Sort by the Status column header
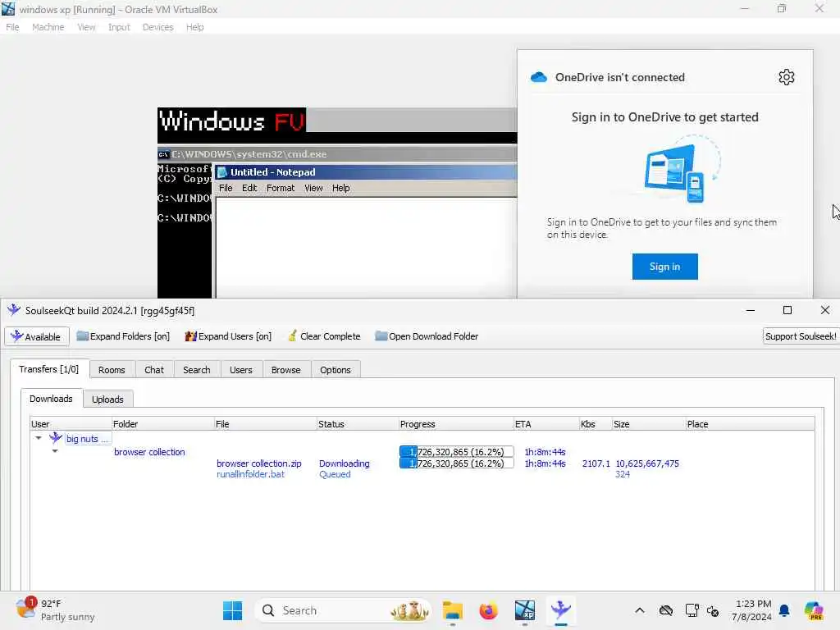 point(358,424)
